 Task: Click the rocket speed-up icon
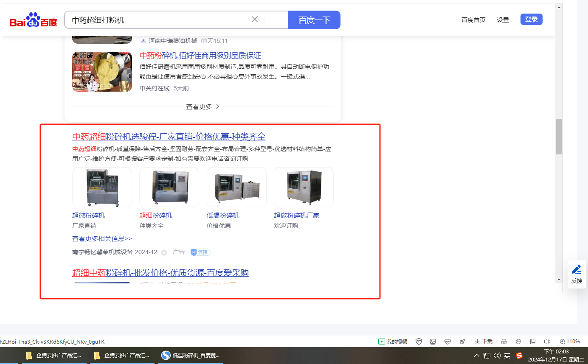point(462,342)
